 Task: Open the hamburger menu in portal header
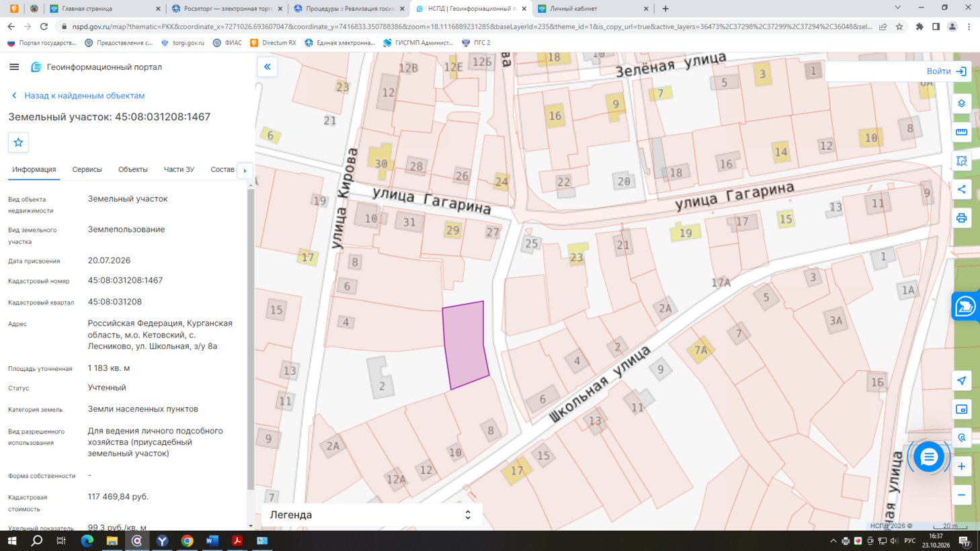tap(14, 67)
